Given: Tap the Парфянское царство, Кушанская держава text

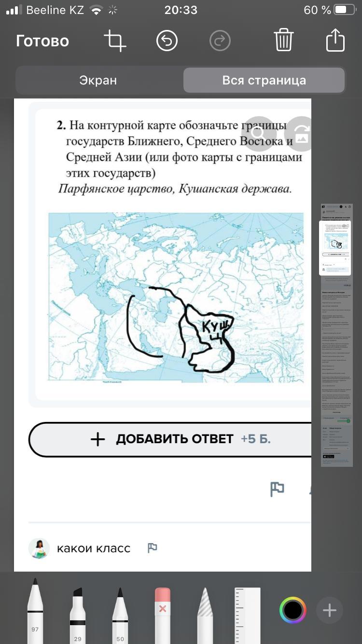Looking at the screenshot, I should (175, 189).
